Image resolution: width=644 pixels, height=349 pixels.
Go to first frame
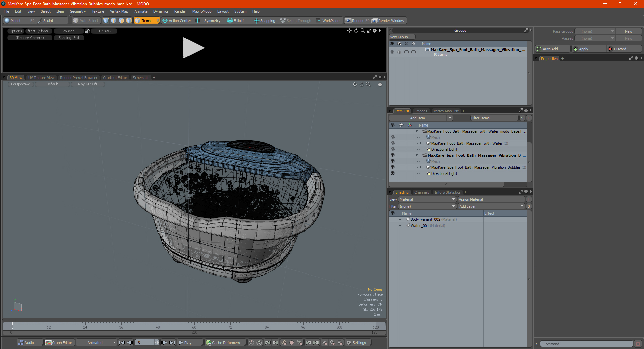[x=122, y=343]
